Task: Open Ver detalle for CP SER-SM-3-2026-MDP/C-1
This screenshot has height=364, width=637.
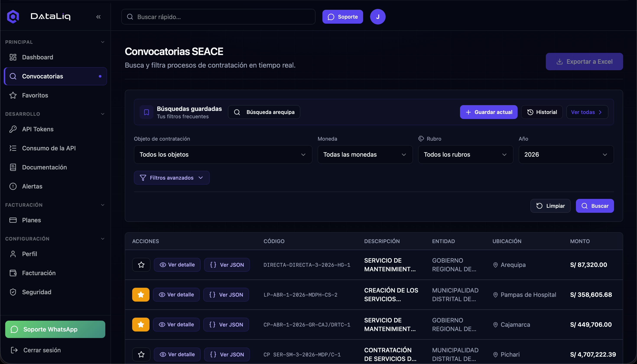Action: 177,354
